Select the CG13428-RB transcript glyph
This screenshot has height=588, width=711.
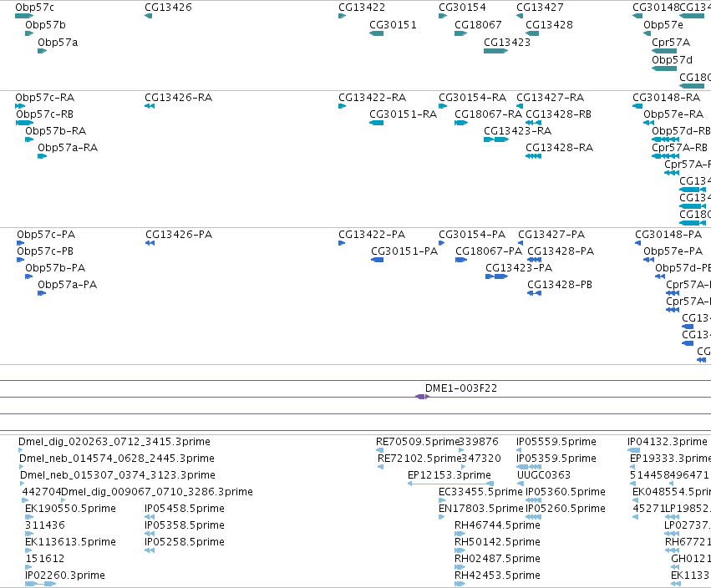534,123
